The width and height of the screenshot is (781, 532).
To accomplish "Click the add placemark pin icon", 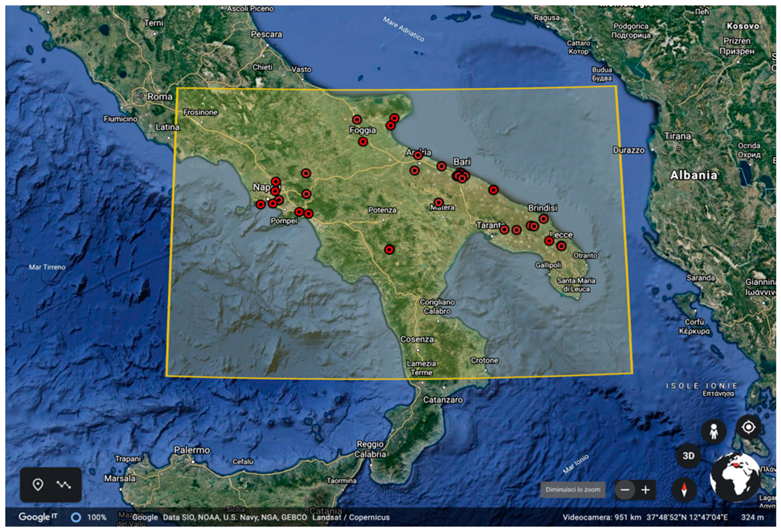I will coord(38,485).
